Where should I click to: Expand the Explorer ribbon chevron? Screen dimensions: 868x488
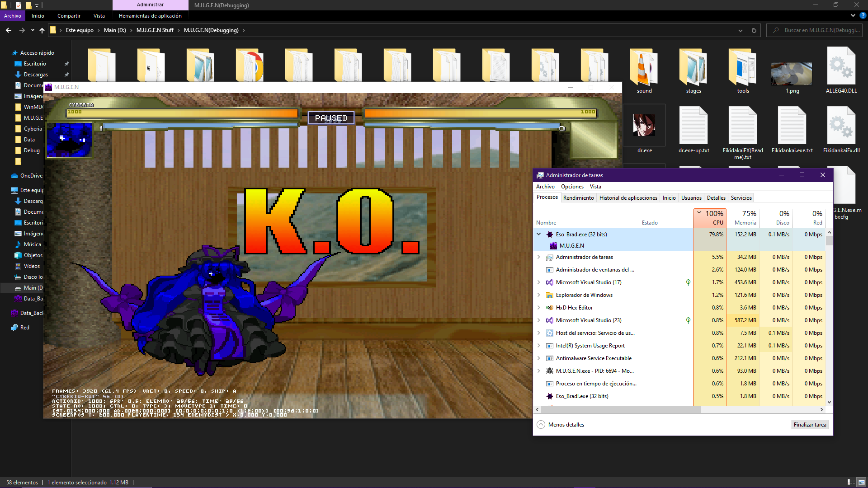click(853, 15)
